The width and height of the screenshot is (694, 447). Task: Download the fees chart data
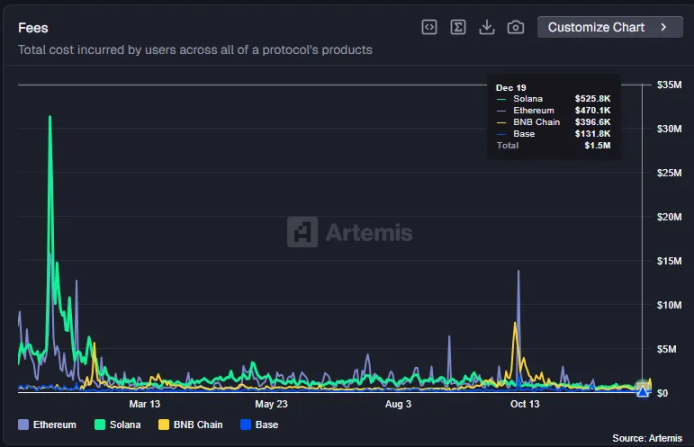[x=487, y=27]
